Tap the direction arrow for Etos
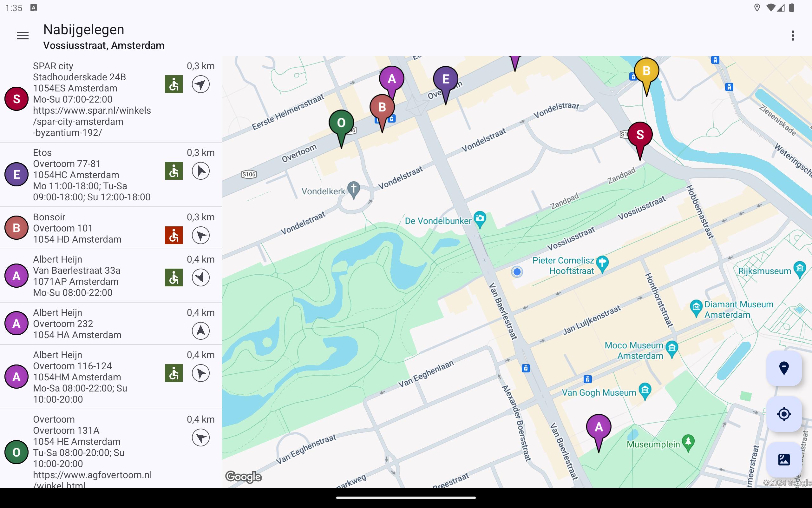Screen dimensions: 812x508 point(201,171)
